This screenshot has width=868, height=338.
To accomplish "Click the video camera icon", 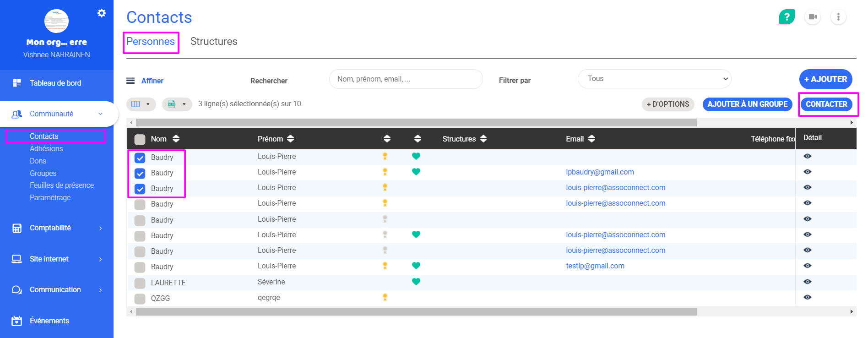I will point(813,17).
